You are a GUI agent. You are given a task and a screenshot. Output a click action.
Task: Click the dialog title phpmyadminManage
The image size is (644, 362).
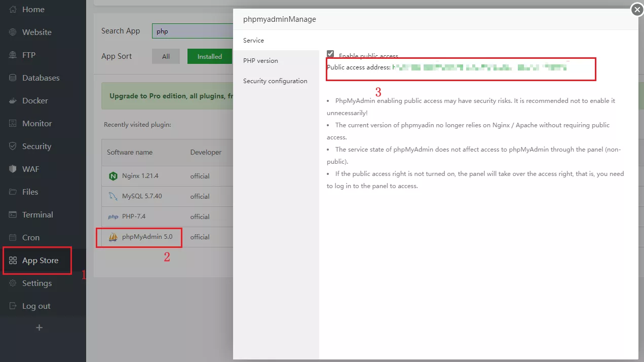[280, 19]
